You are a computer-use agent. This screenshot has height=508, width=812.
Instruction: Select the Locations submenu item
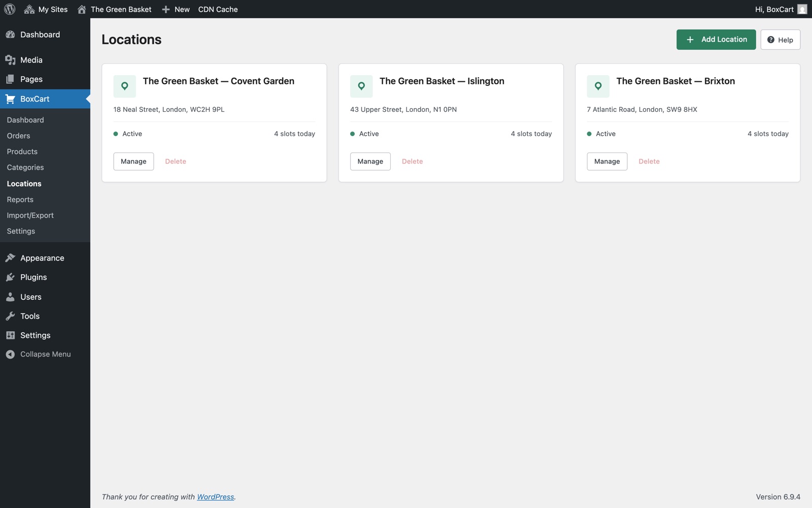pyautogui.click(x=24, y=183)
